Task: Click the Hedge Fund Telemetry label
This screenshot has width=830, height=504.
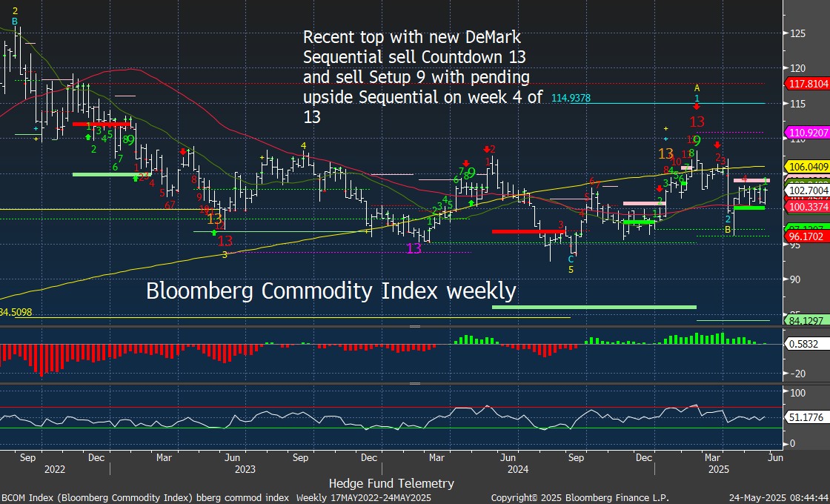Action: pos(392,483)
